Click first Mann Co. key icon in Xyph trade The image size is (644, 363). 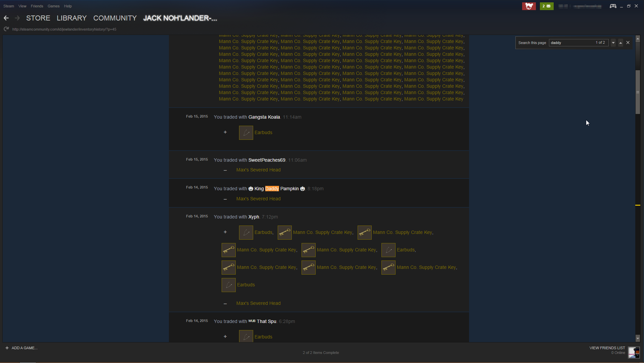284,233
